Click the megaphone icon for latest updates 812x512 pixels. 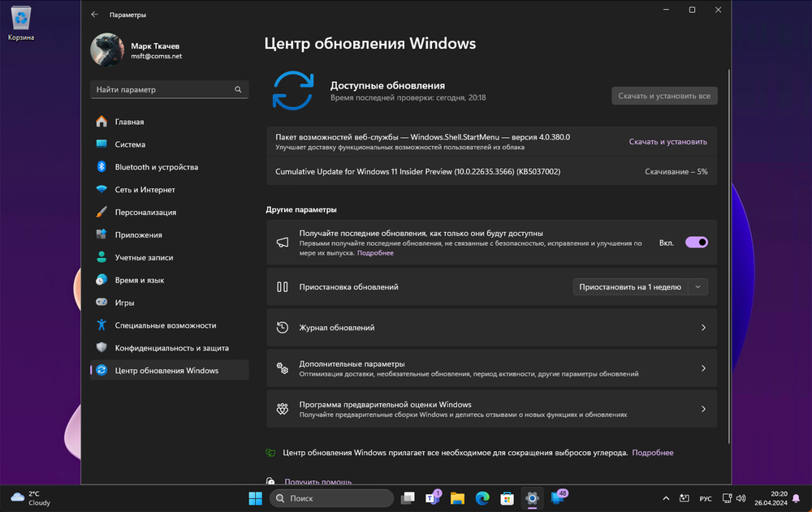coord(283,243)
